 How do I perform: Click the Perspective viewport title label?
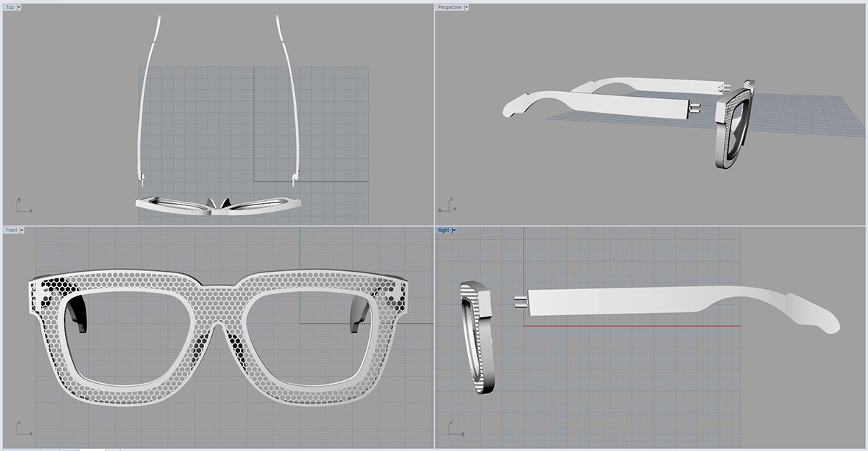(x=449, y=7)
